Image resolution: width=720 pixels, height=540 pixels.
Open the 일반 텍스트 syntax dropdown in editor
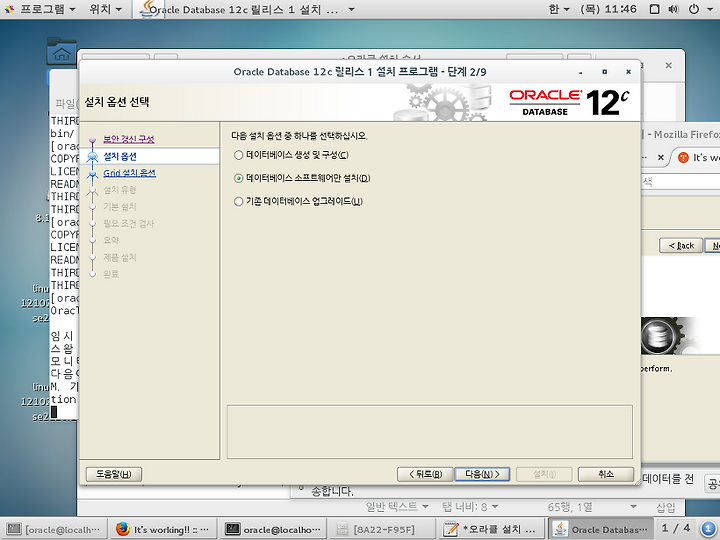(x=397, y=506)
